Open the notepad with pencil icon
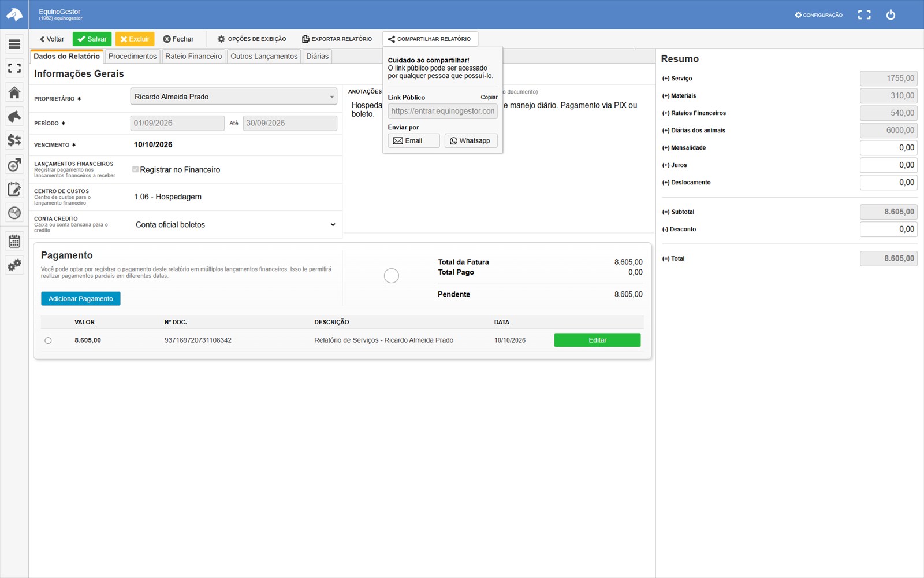This screenshot has width=924, height=578. (14, 189)
